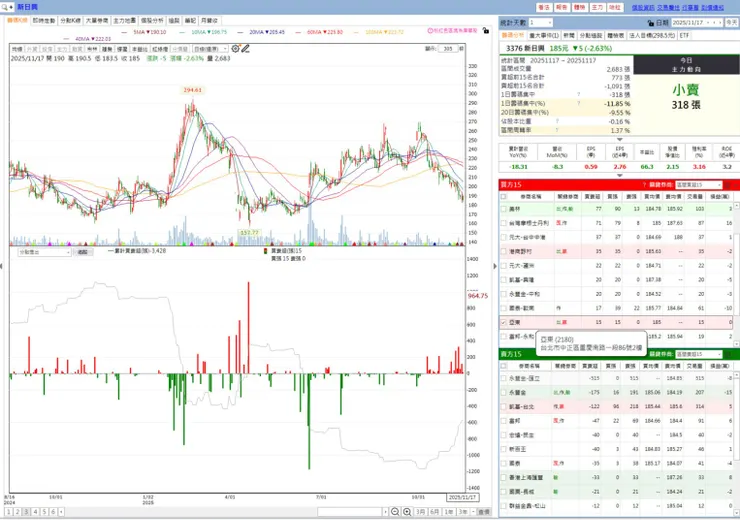This screenshot has width=740, height=520.
Task: Click the help icon next to 1日籌碼集中(%)
Action: point(579,103)
